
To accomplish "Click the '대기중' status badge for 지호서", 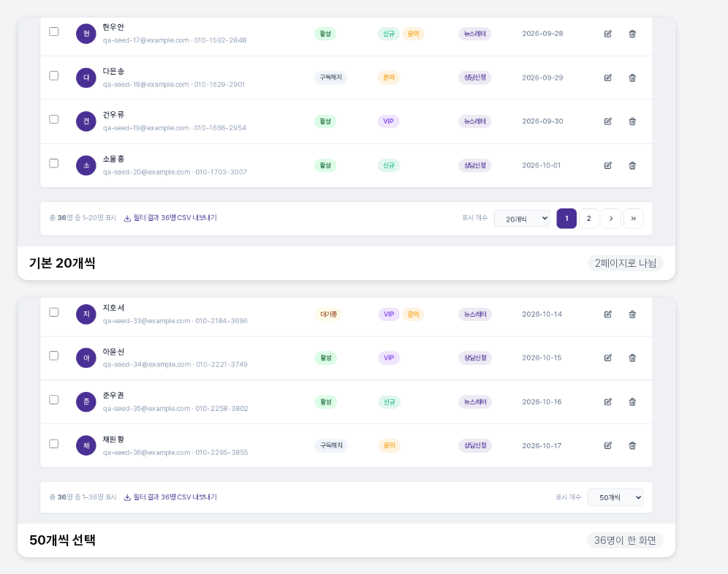I will pos(329,314).
